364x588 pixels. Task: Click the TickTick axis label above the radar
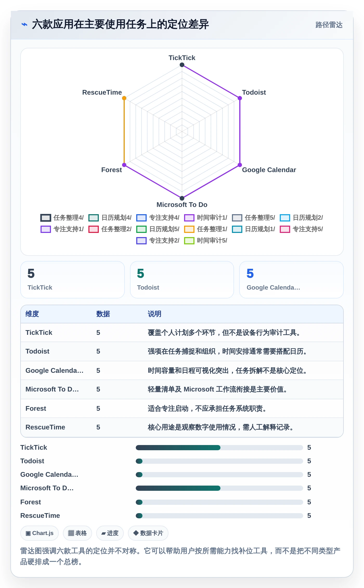click(x=182, y=58)
